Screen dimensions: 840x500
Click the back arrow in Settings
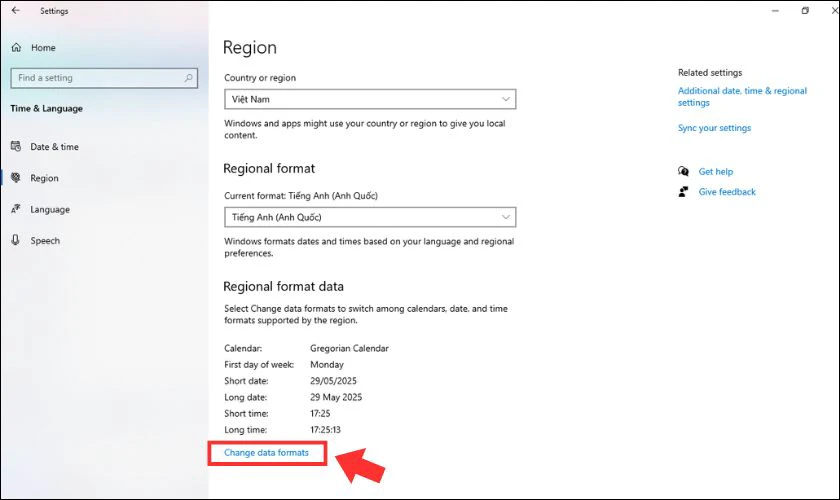[x=16, y=10]
